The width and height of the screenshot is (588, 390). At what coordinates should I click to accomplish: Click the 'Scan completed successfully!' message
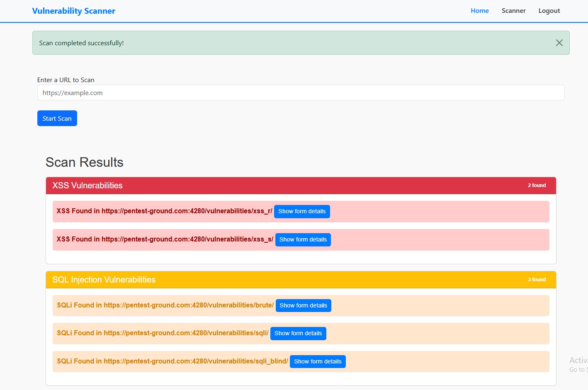[81, 43]
